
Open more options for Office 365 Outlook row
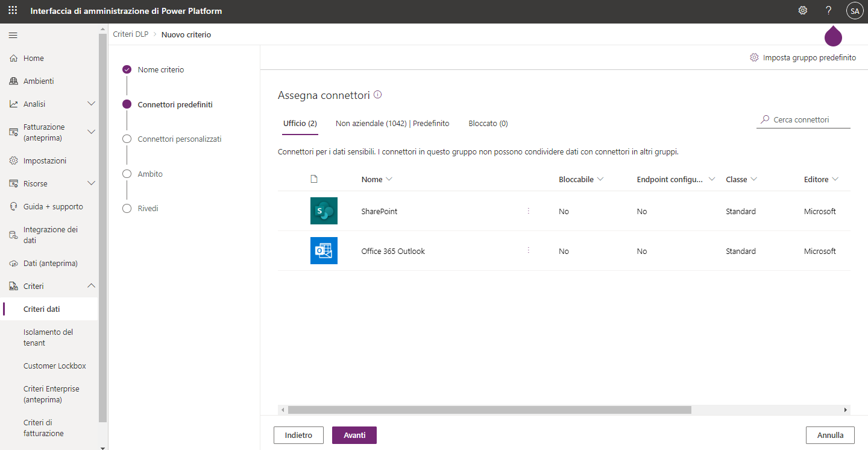(529, 250)
